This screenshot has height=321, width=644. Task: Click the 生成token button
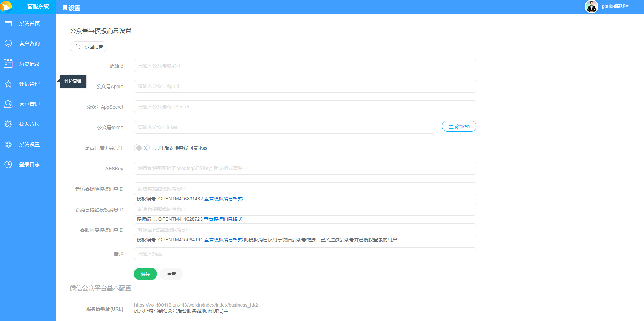459,126
